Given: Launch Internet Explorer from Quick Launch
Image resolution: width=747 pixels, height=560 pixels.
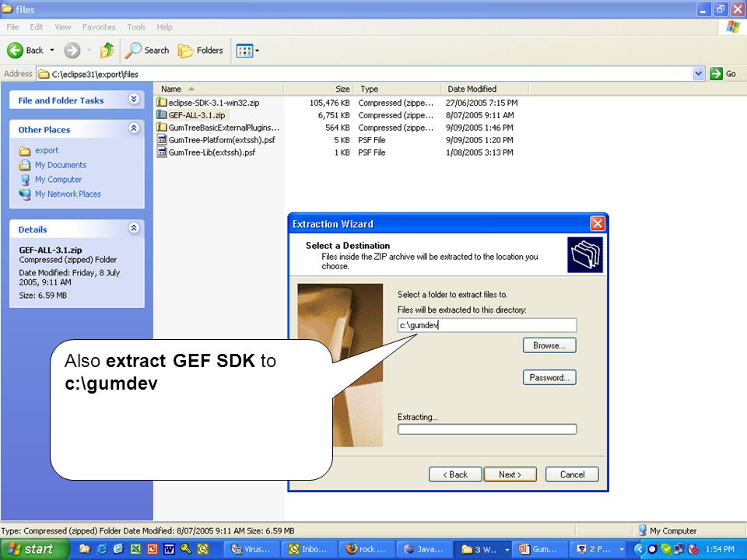Looking at the screenshot, I should click(x=101, y=549).
